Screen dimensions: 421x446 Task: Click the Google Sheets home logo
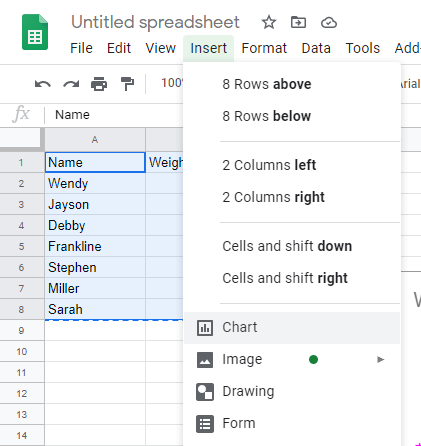tap(35, 32)
